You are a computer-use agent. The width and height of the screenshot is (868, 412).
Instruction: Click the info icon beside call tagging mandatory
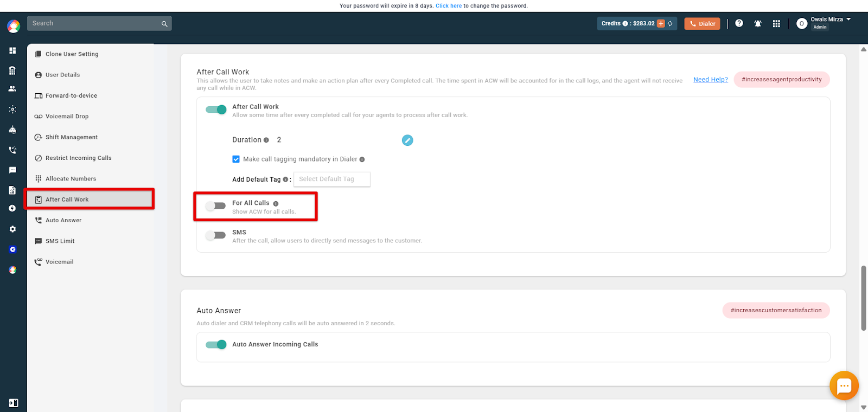point(362,159)
